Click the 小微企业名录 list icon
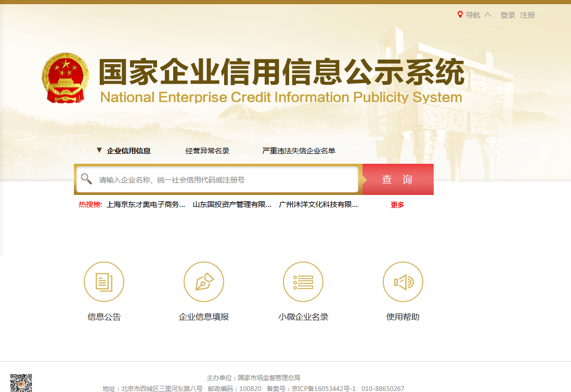 (x=303, y=282)
